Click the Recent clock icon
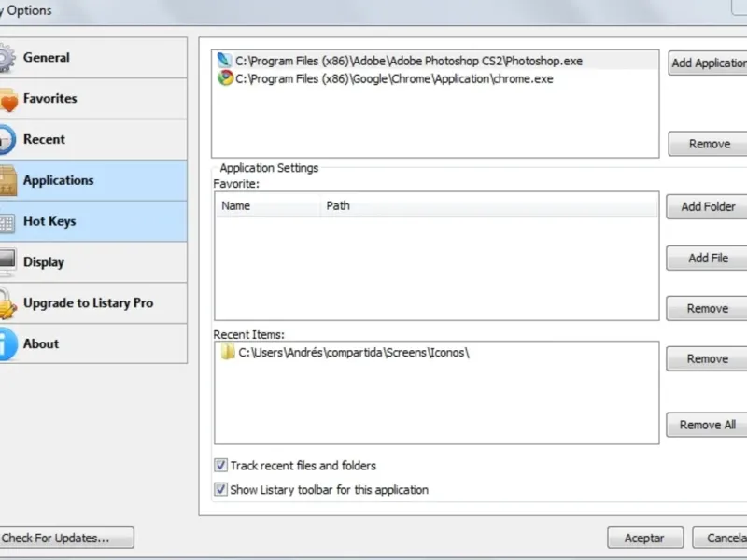747x560 pixels. point(6,140)
